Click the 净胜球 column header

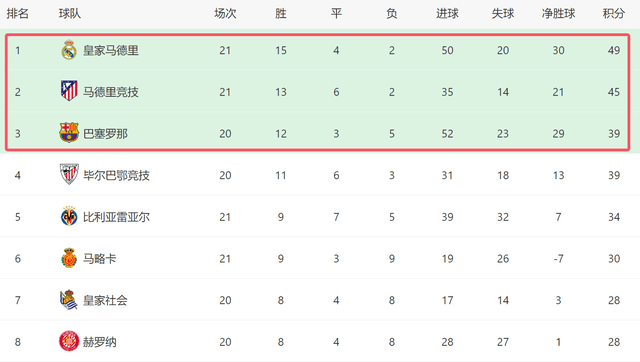pos(558,14)
